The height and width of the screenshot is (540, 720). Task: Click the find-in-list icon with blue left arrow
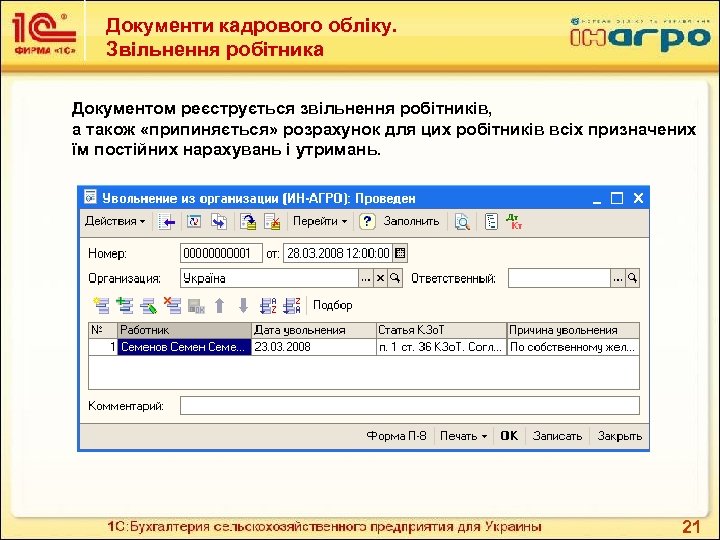point(167,222)
